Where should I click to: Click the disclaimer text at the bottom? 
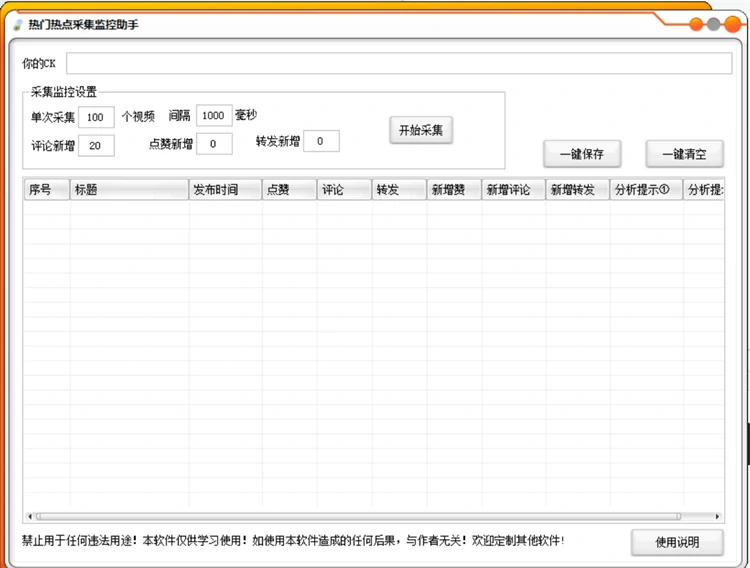293,541
